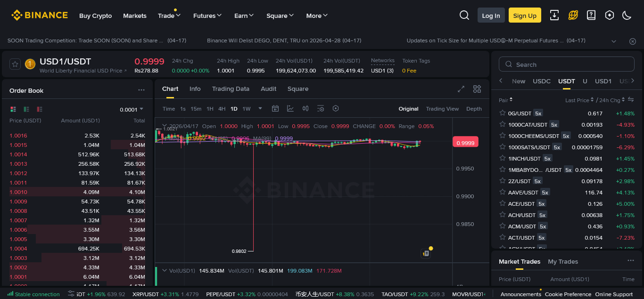644x299 pixels.
Task: Star the ACH/USDT pair
Action: (503, 215)
